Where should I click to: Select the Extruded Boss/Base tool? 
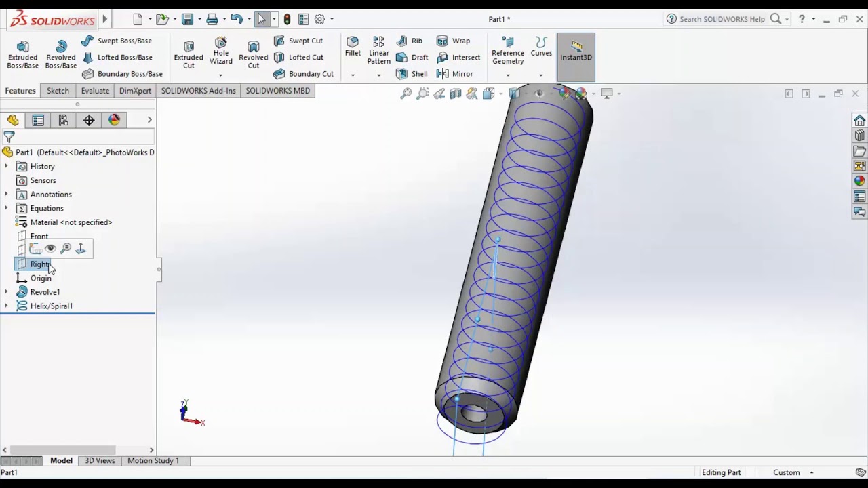click(x=22, y=55)
